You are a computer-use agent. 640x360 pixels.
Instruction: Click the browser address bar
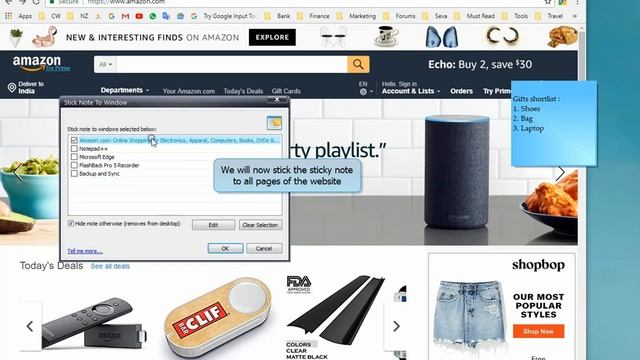tap(294, 2)
